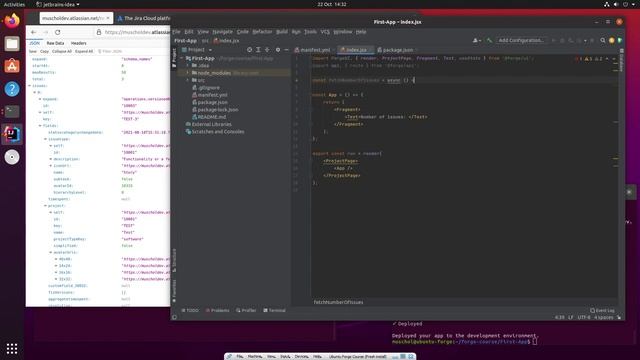Collapse the issues node in JSON viewer
The height and width of the screenshot is (360, 640).
click(29, 86)
